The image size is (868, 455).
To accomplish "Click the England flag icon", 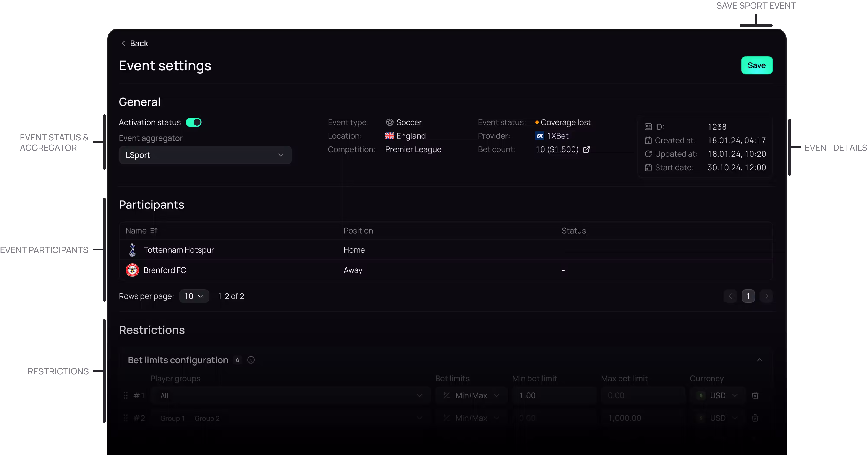I will tap(390, 136).
